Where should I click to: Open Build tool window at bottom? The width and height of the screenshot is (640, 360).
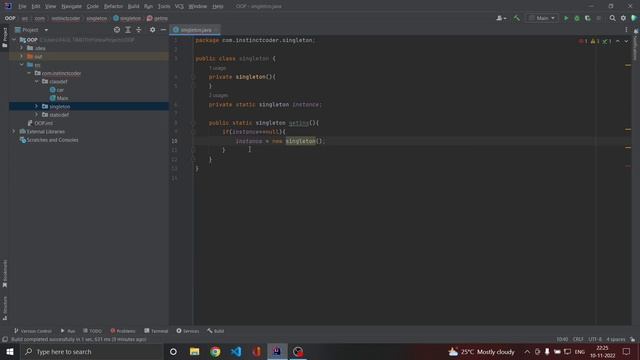tap(216, 331)
